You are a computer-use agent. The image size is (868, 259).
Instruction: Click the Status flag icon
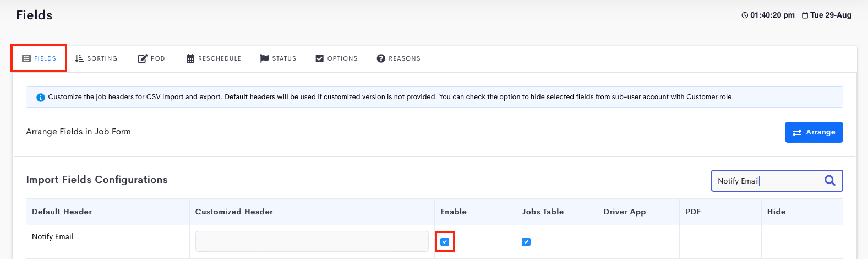265,58
